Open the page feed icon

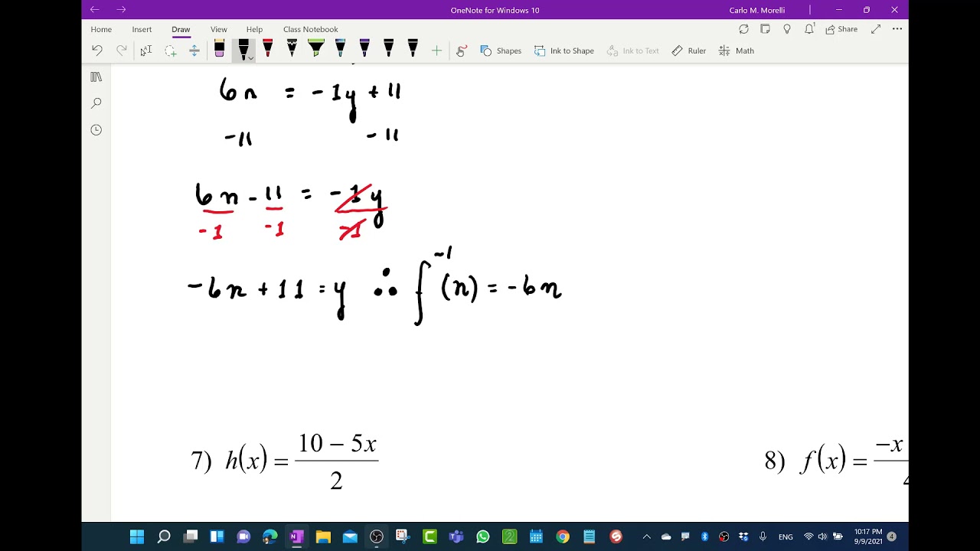click(x=765, y=29)
